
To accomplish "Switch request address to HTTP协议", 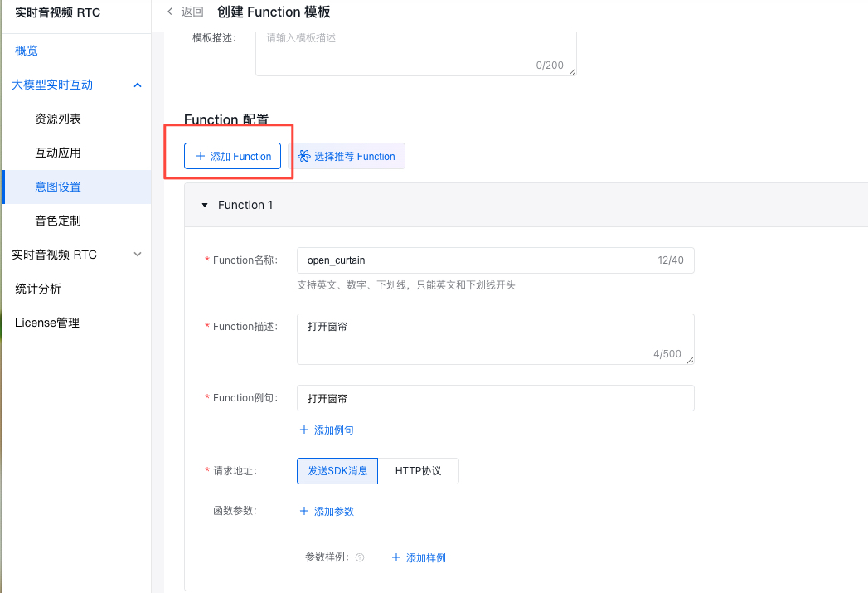I will coord(418,470).
